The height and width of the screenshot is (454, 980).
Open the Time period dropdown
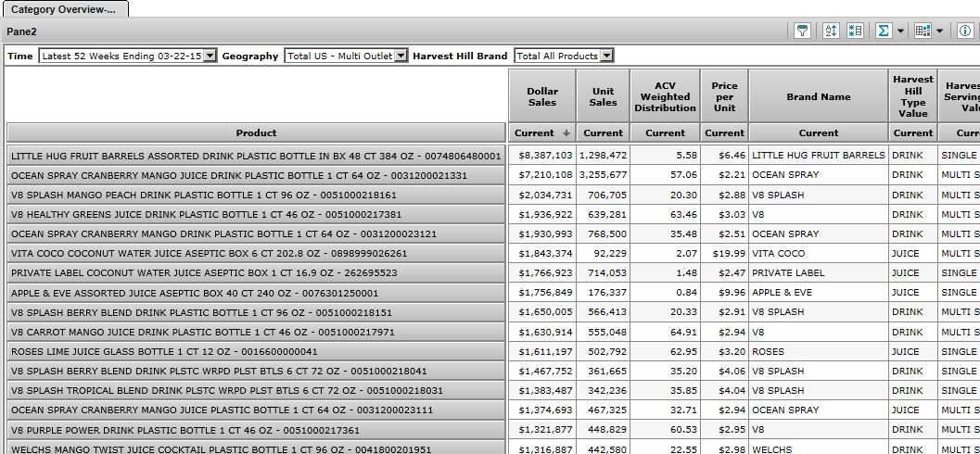[210, 56]
